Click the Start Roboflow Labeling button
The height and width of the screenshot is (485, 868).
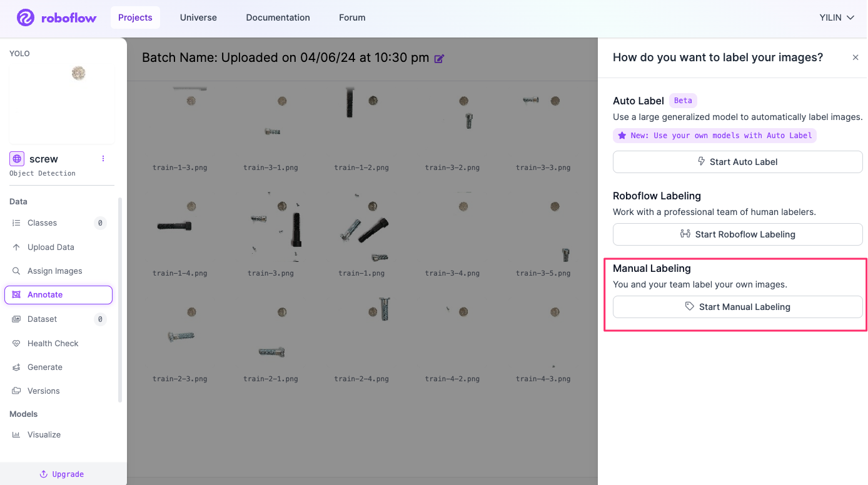point(737,234)
